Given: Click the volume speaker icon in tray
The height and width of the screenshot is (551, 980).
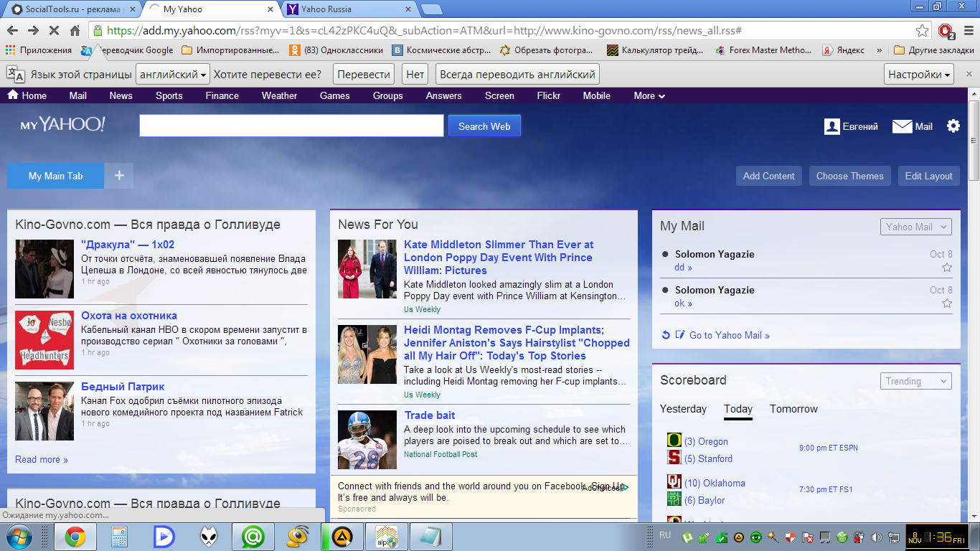Looking at the screenshot, I should point(876,537).
